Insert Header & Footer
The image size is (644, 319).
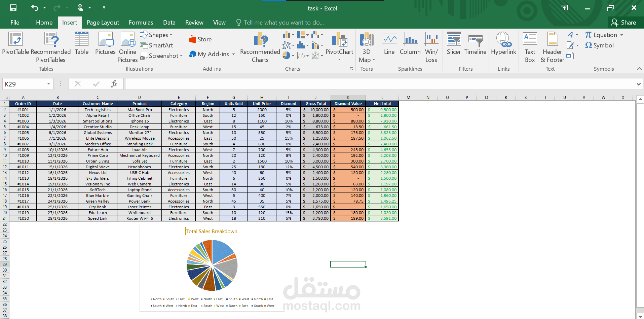[552, 47]
